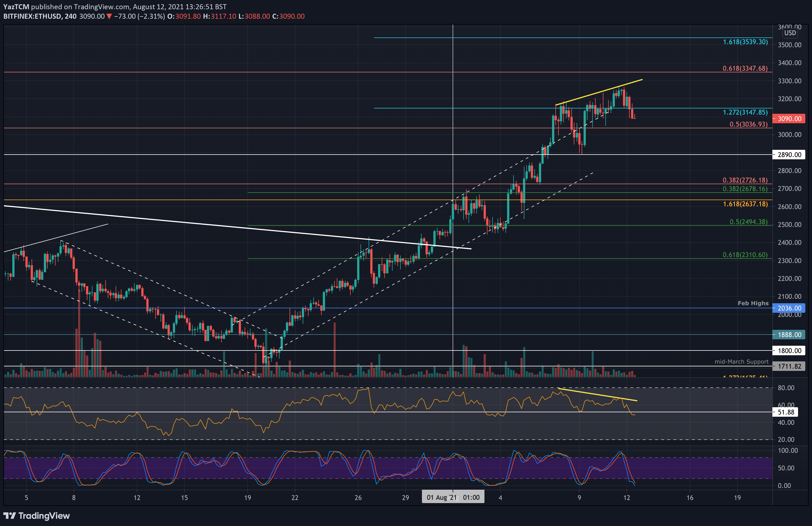Click the 1888.00 price level label
Screen dimensions: 812x526
point(789,334)
